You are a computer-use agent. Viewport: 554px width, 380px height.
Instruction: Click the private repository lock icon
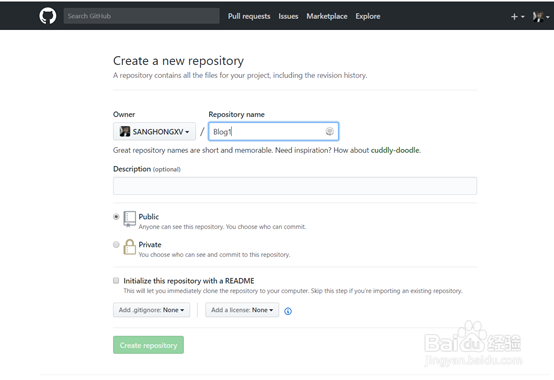tap(130, 247)
